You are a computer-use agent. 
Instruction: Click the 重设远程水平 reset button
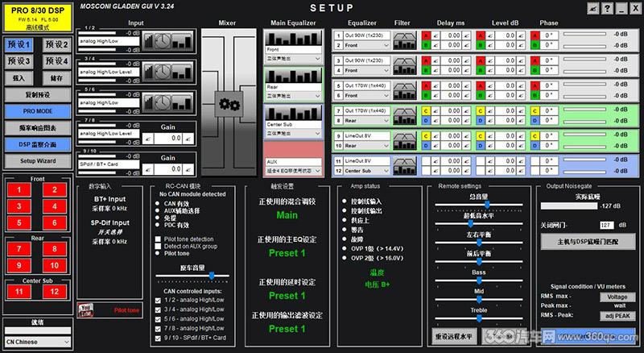pyautogui.click(x=454, y=336)
